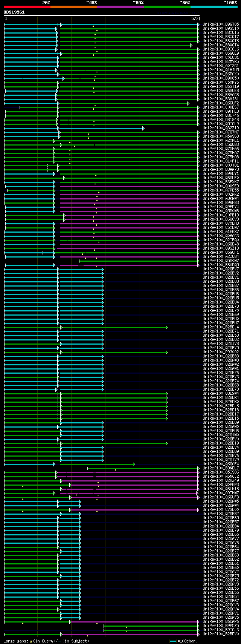Image resolution: width=241 pixels, height=644 pixels.
Task: Click the orange ~40% legend segment
Action: pos(74,7)
